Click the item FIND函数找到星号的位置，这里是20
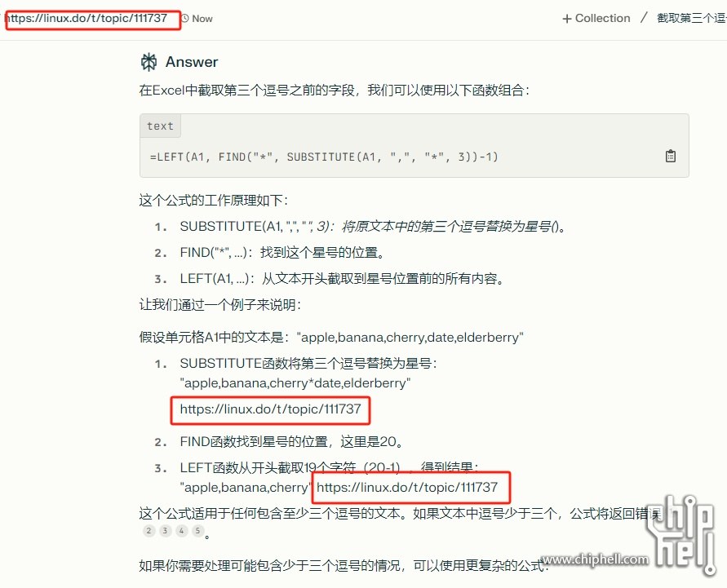 click(291, 442)
